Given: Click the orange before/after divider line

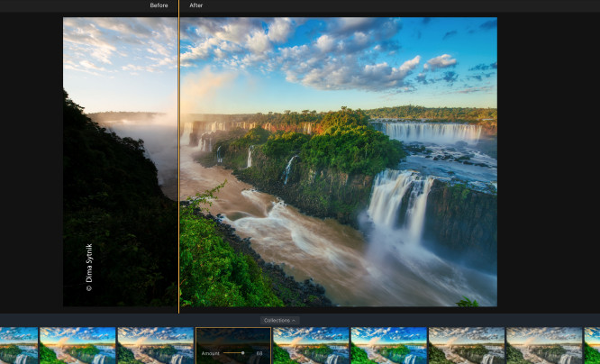Looking at the screenshot, I should (178, 157).
